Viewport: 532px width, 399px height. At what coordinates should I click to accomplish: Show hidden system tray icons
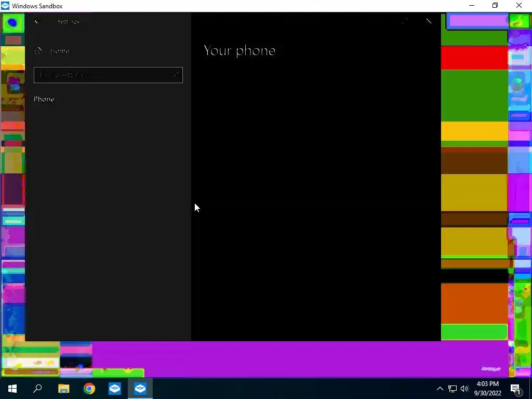point(440,389)
